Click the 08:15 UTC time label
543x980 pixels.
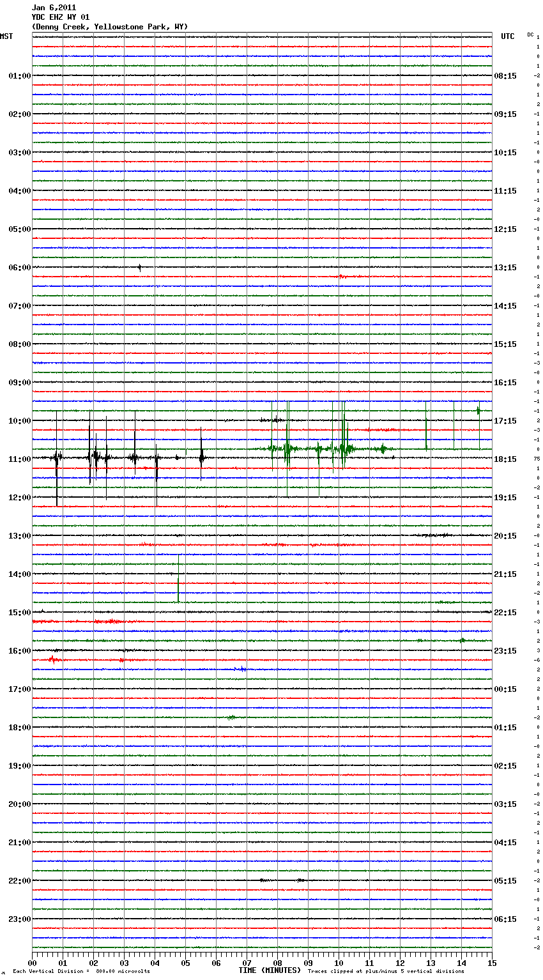click(x=505, y=76)
